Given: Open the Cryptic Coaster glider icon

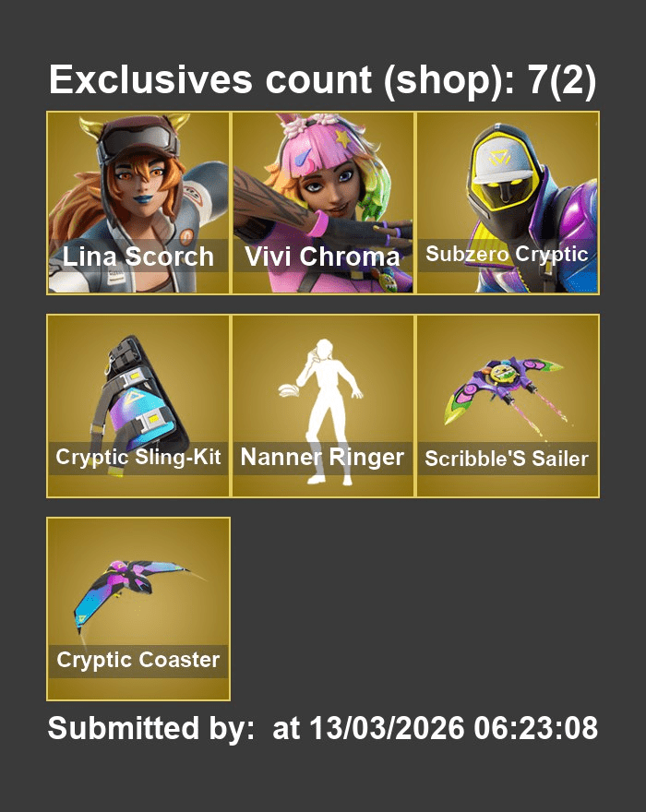Looking at the screenshot, I should [138, 609].
